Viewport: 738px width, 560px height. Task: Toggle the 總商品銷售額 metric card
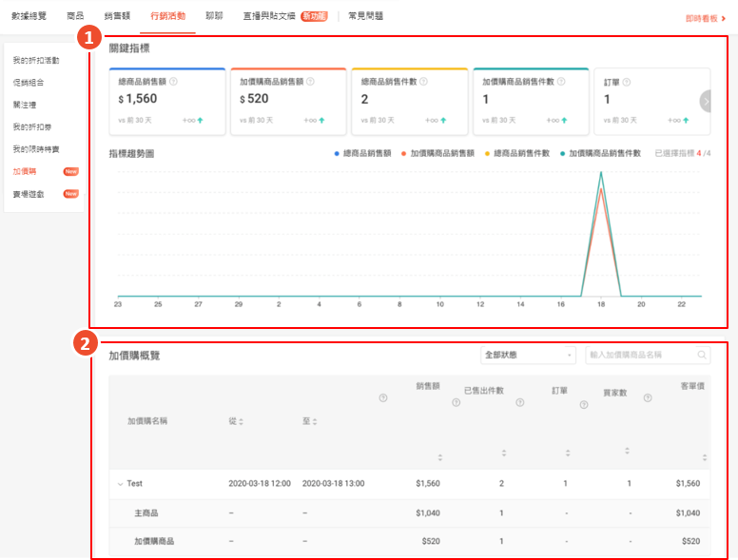166,101
